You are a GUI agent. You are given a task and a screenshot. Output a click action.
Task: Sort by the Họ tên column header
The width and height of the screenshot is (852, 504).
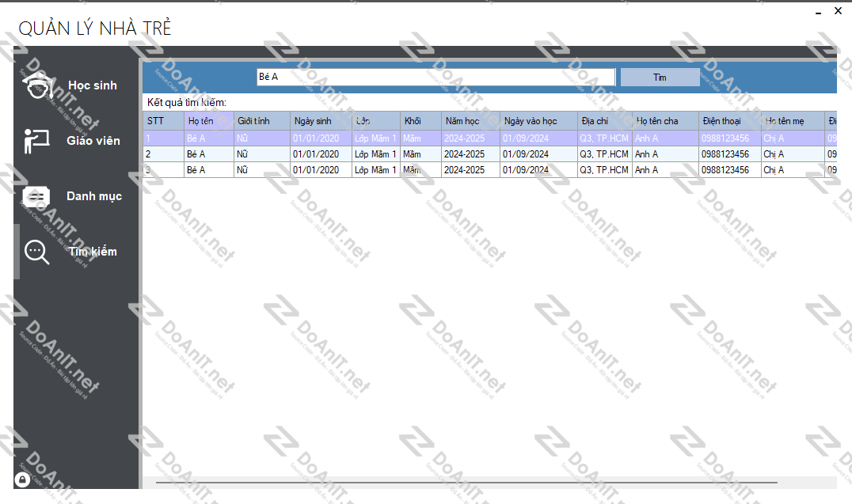click(x=209, y=121)
